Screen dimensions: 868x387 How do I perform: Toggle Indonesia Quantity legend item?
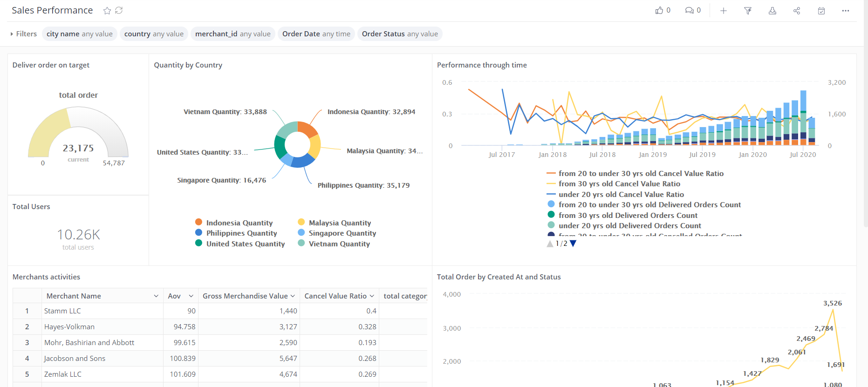[239, 223]
